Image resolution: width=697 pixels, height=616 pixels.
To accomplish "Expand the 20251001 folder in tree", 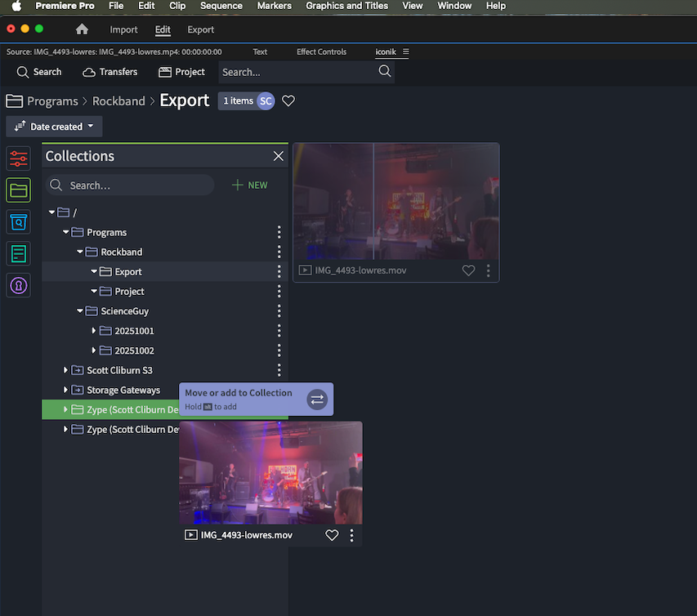I will click(94, 331).
